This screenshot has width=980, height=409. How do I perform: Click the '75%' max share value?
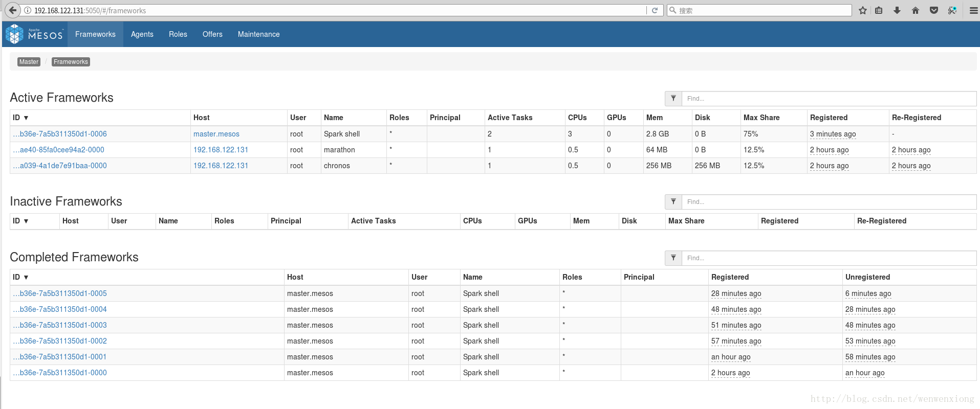[x=751, y=134]
